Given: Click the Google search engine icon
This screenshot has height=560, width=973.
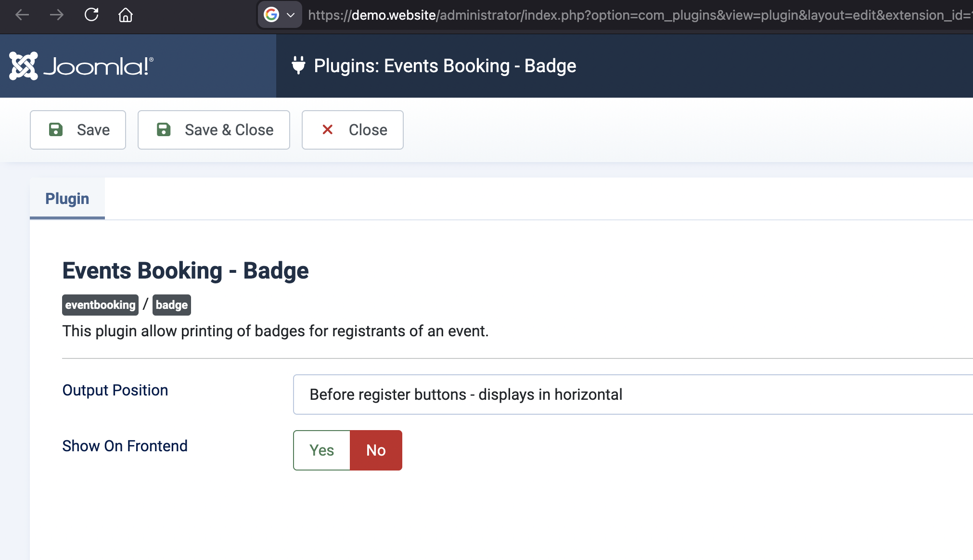Looking at the screenshot, I should [271, 15].
